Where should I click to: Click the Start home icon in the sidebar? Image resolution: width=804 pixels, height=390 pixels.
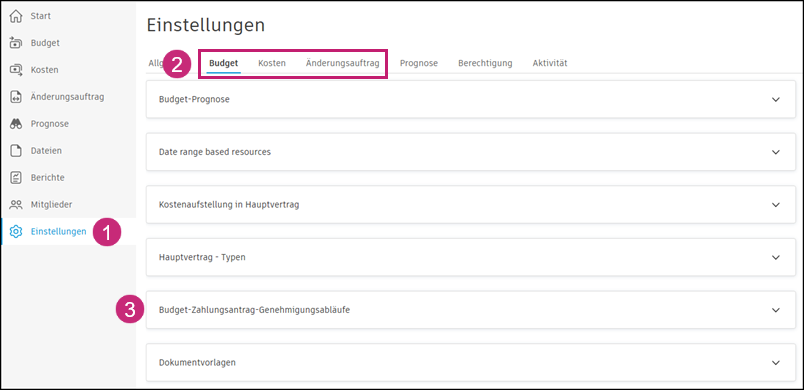click(x=16, y=16)
